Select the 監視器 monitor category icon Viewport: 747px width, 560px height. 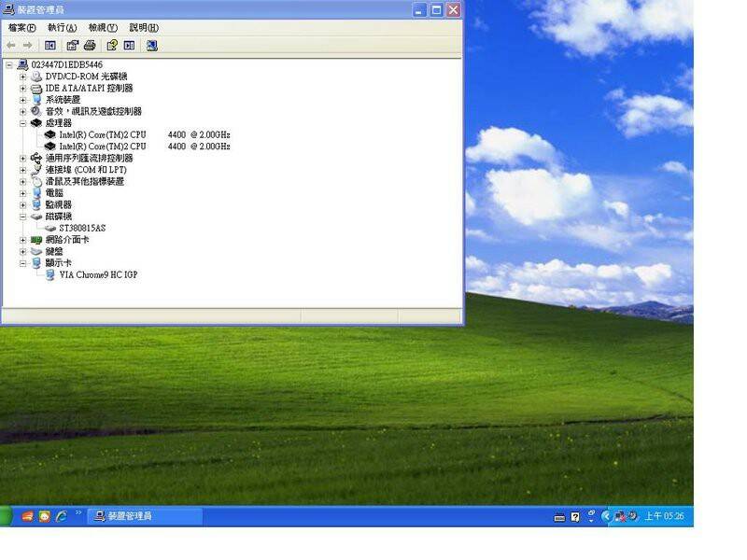36,204
